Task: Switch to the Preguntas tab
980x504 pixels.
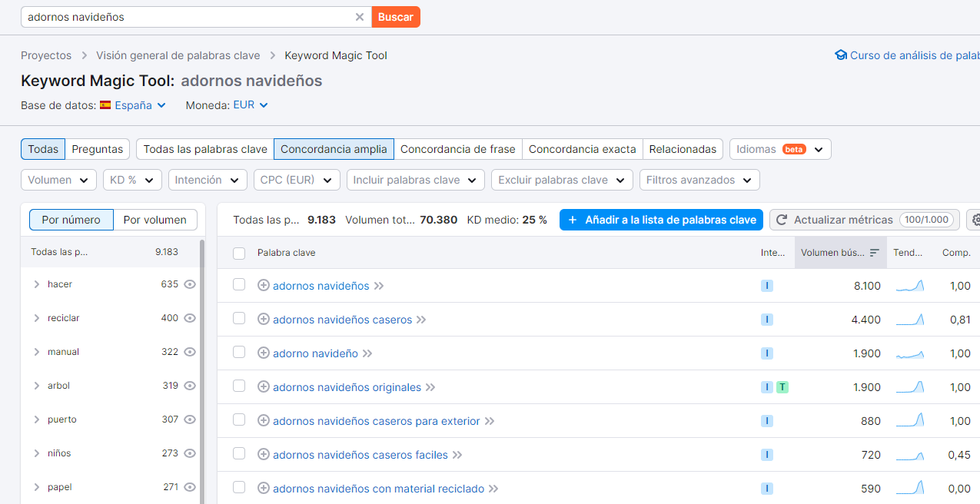Action: (98, 149)
